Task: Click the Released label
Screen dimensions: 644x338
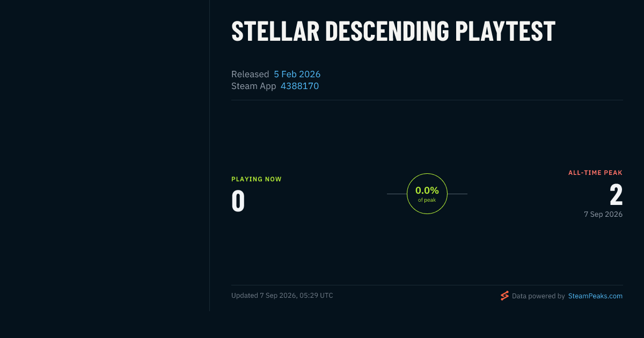Action: click(250, 74)
